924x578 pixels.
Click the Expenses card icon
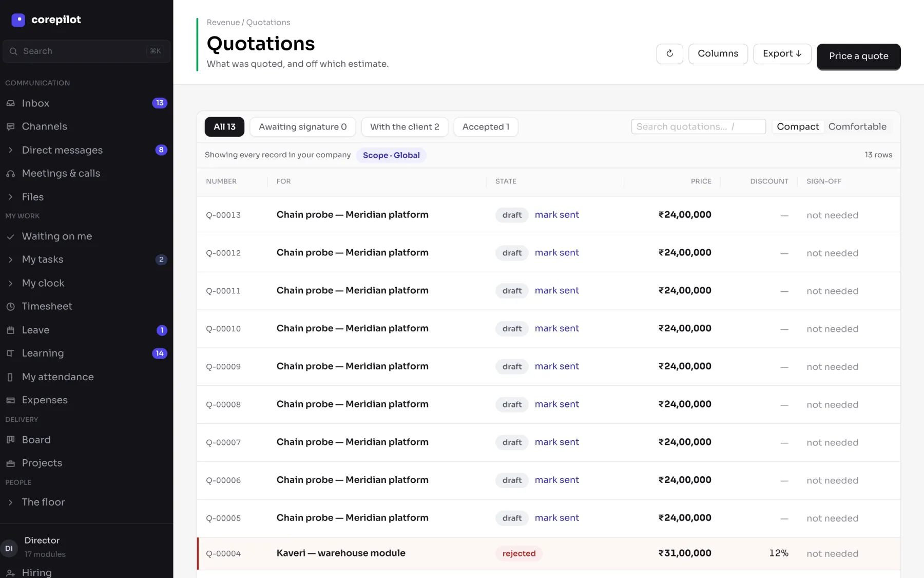10,400
